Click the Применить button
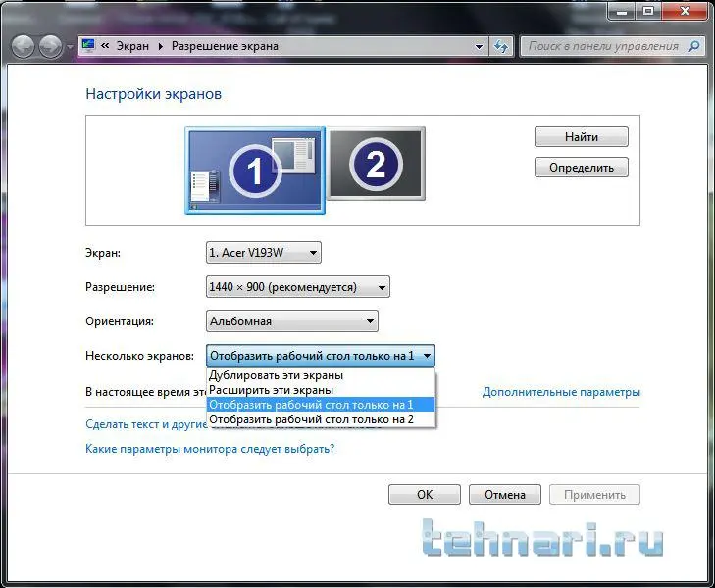This screenshot has height=588, width=715. click(594, 495)
